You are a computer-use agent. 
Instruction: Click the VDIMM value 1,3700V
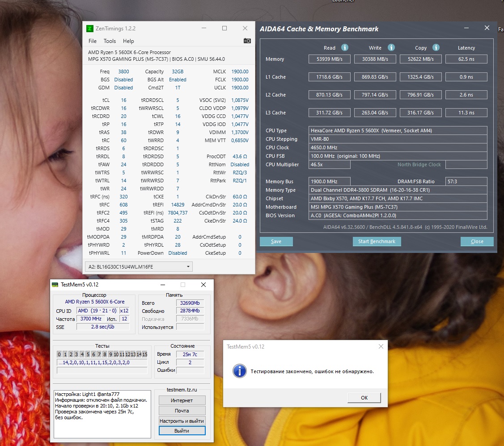[240, 132]
